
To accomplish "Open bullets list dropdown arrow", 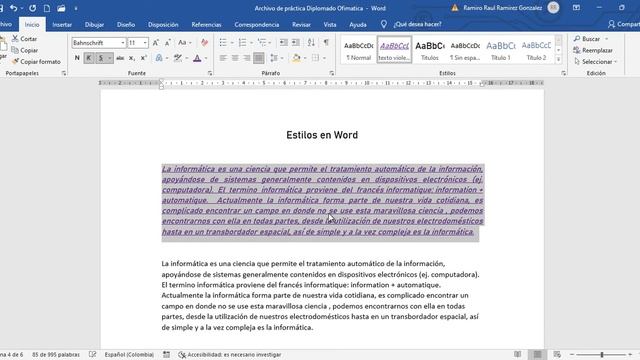I will coord(232,43).
